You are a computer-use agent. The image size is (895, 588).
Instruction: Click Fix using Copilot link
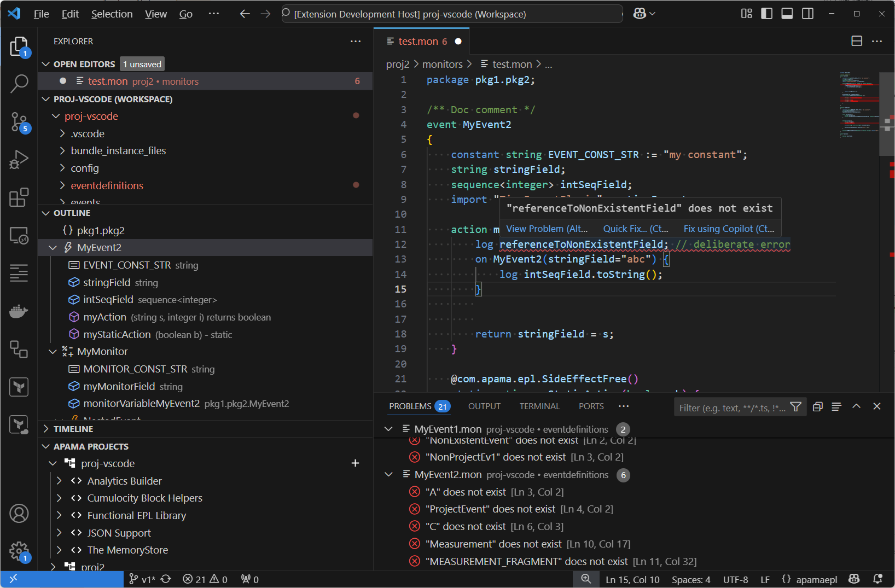coord(729,229)
